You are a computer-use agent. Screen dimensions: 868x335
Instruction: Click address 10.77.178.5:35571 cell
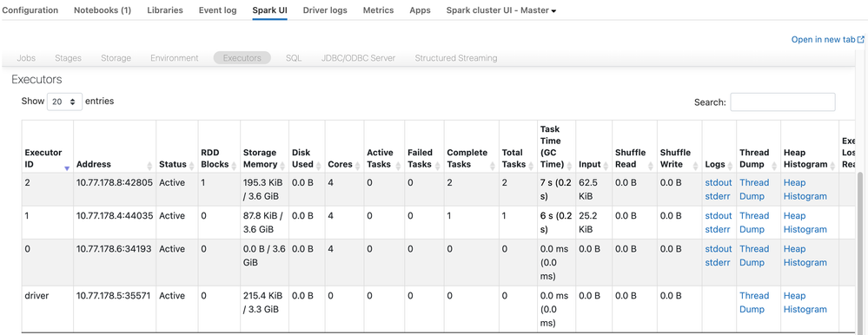coord(115,308)
